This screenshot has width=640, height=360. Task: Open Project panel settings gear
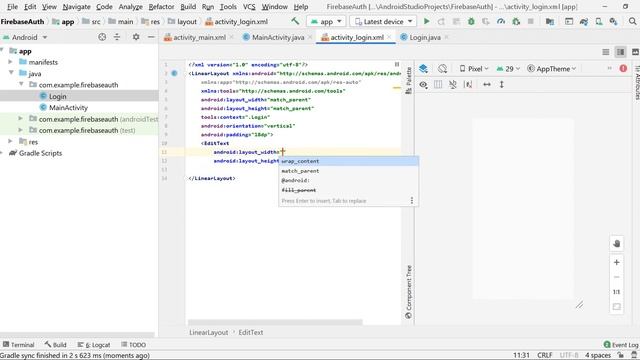click(136, 37)
